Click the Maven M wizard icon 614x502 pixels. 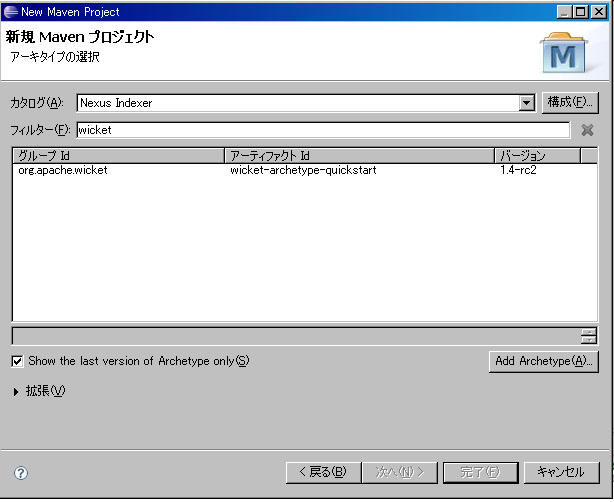pyautogui.click(x=563, y=53)
